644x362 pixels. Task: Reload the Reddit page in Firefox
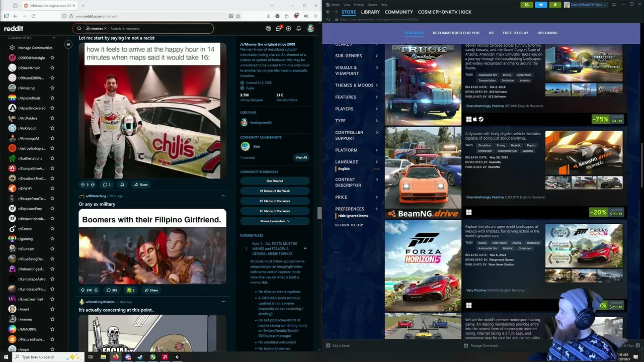point(33,16)
